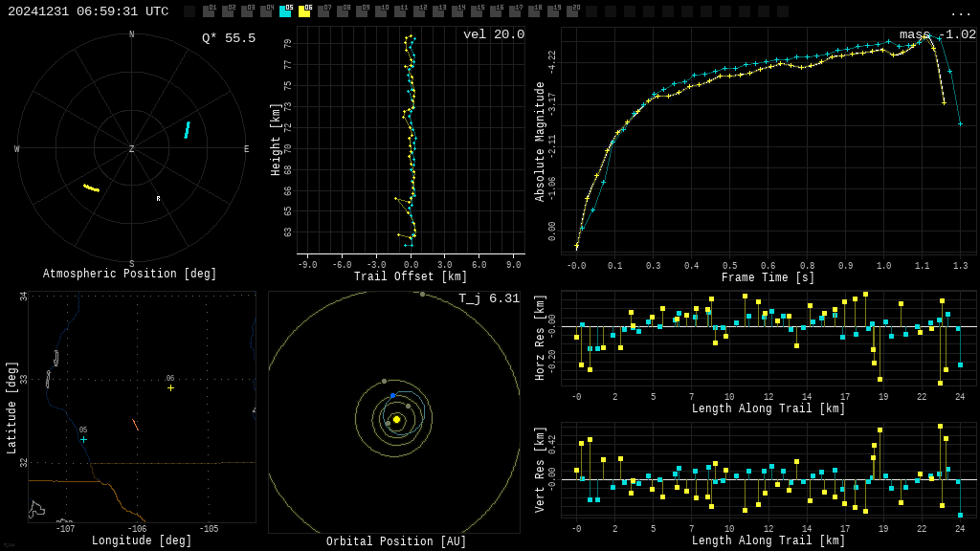Image resolution: width=980 pixels, height=551 pixels.
Task: Click the yellow station 06 cross on map
Action: coord(170,387)
